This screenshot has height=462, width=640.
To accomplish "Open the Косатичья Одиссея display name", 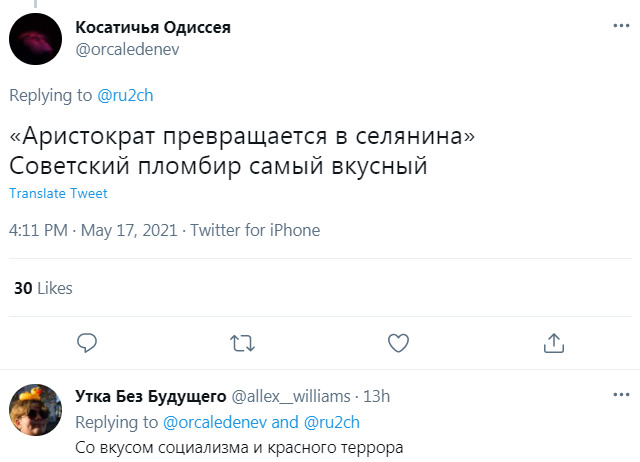I will coord(153,28).
